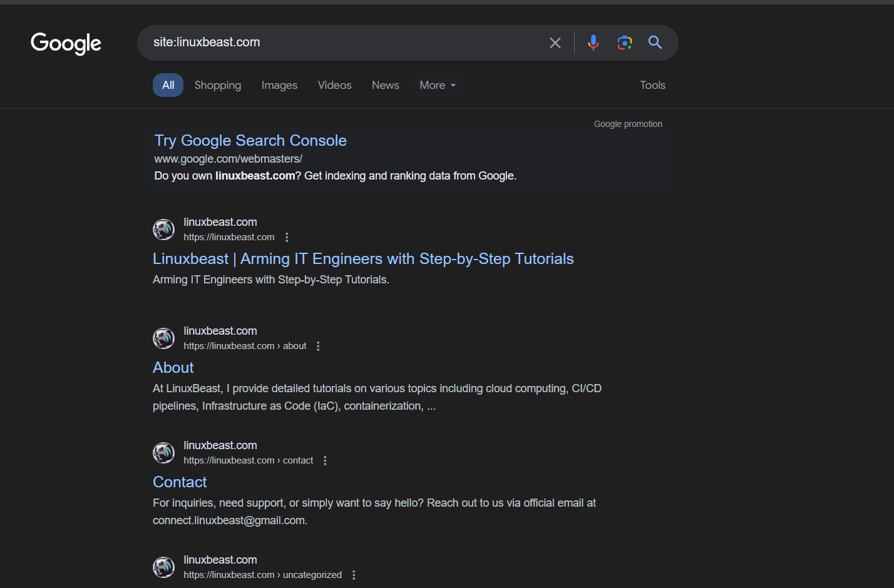Open the search Tools options

tap(652, 85)
